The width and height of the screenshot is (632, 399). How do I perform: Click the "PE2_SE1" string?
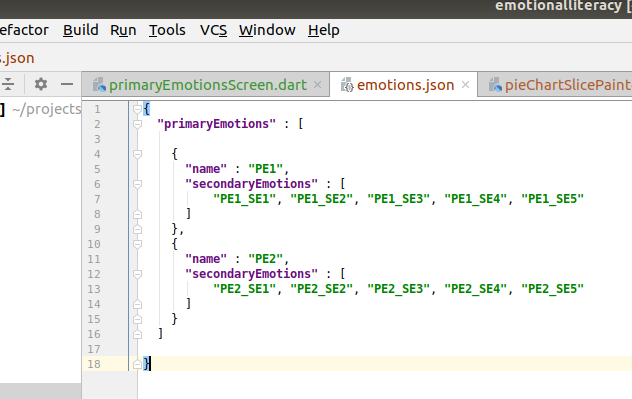point(244,289)
